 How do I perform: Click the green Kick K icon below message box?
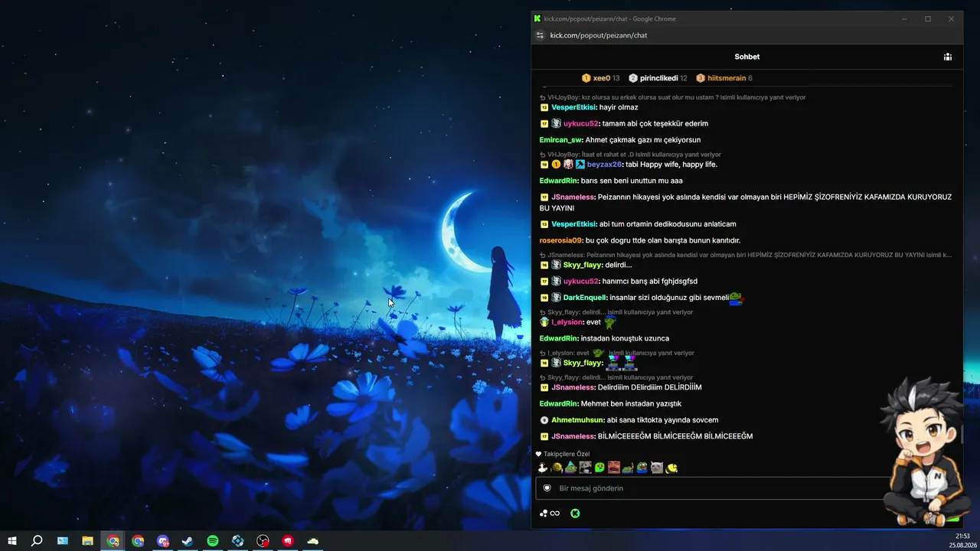pyautogui.click(x=575, y=514)
